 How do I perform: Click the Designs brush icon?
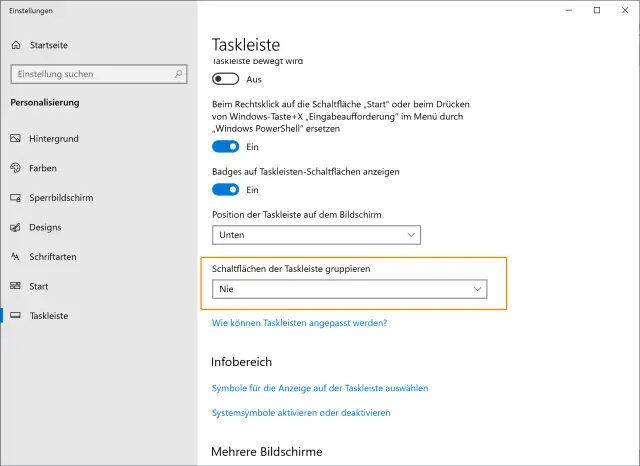[16, 227]
